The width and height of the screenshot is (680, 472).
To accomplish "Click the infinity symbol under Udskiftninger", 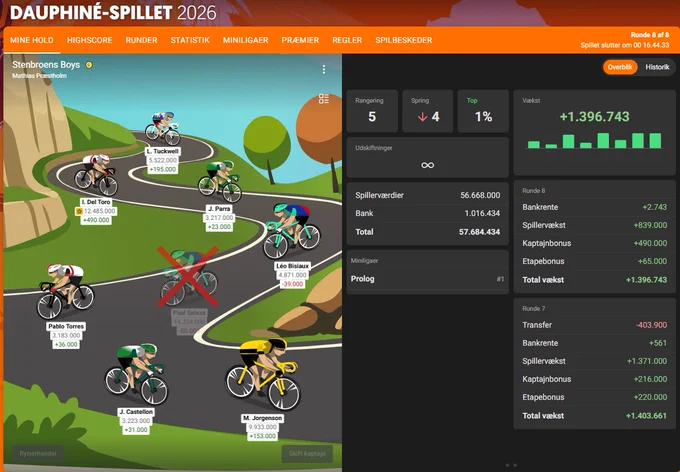I will tap(428, 165).
